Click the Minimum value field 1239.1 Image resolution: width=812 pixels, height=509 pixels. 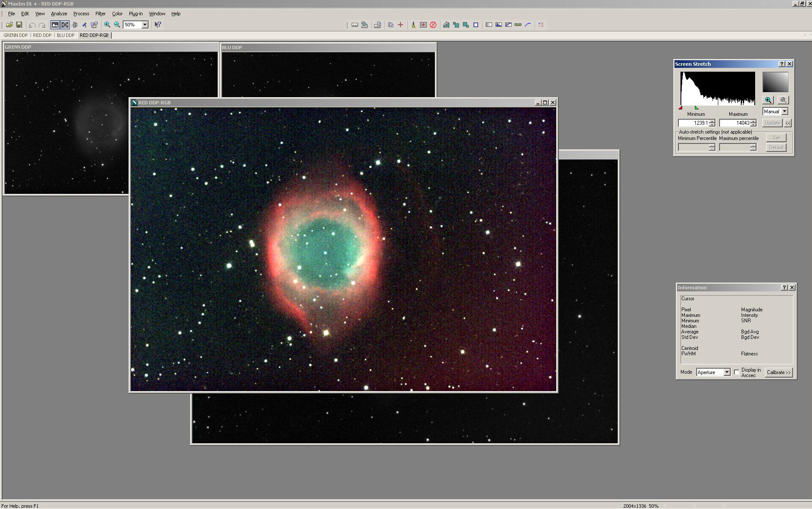pyautogui.click(x=693, y=123)
